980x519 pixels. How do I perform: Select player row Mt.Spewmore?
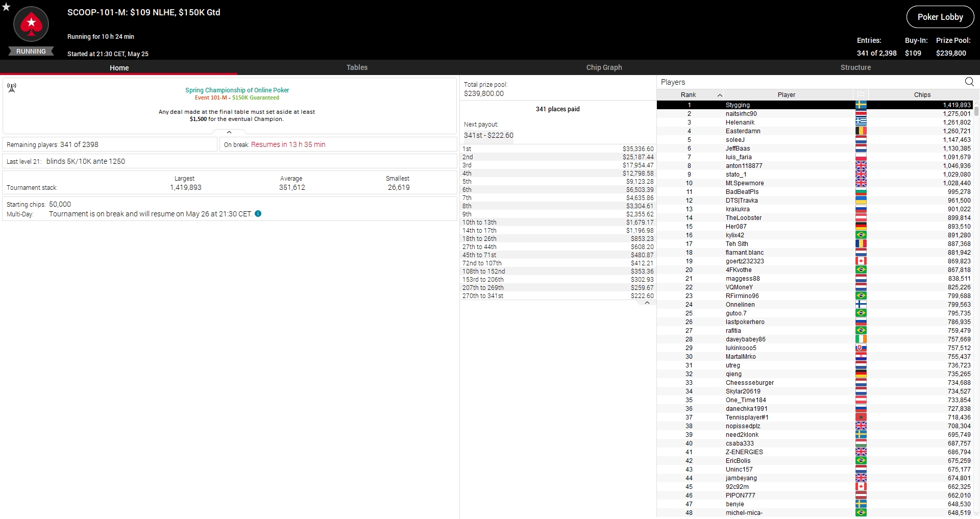815,183
